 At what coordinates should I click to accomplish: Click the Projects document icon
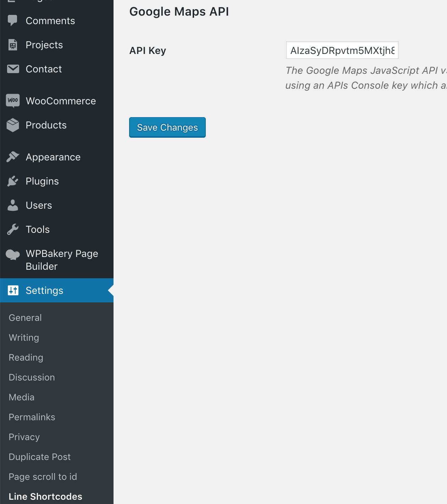[13, 45]
